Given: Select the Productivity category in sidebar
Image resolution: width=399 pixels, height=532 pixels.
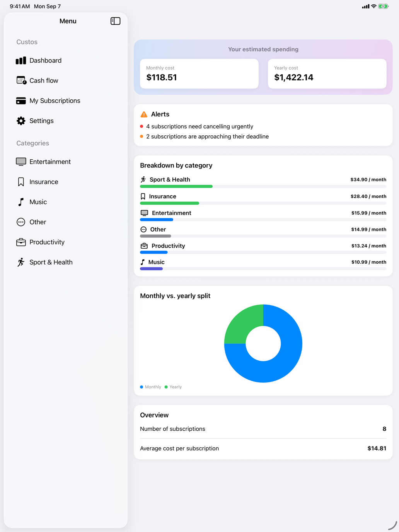Looking at the screenshot, I should click(66, 242).
